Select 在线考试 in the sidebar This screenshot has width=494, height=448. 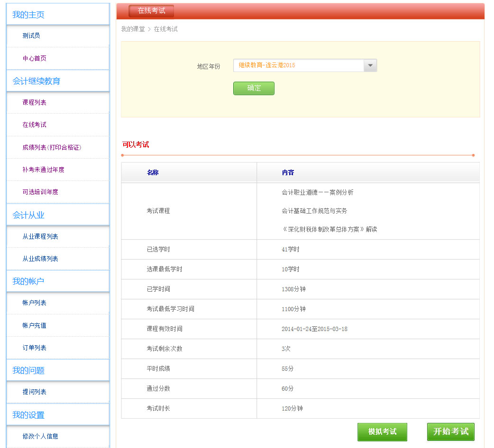point(35,125)
